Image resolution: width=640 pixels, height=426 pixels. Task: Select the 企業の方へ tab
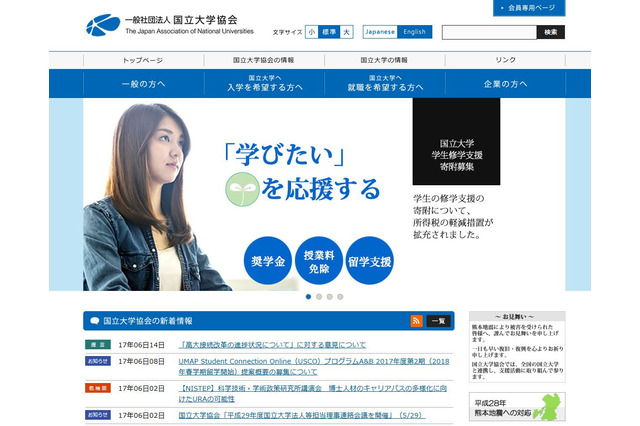click(505, 84)
